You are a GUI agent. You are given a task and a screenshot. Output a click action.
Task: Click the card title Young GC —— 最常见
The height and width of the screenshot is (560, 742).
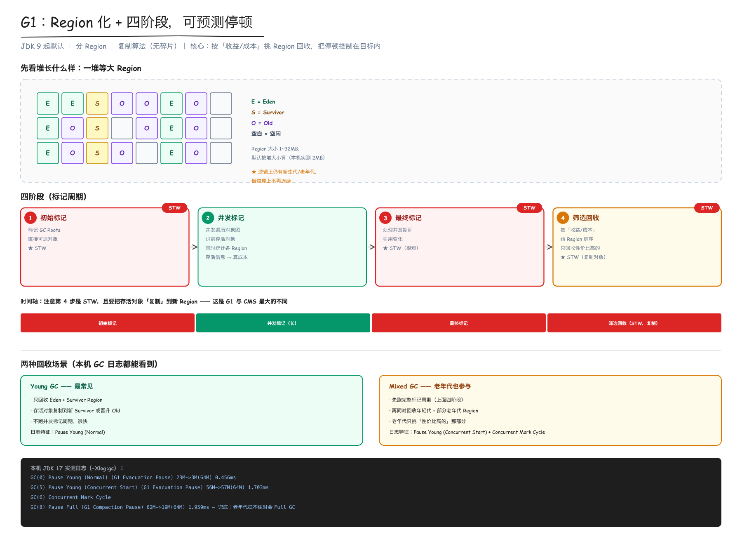[x=62, y=386]
